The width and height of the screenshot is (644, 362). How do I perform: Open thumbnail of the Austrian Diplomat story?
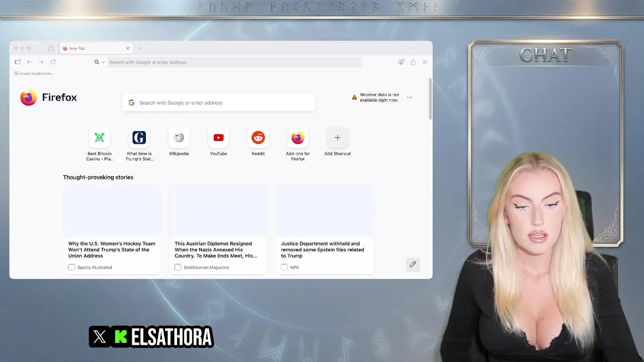pos(218,211)
